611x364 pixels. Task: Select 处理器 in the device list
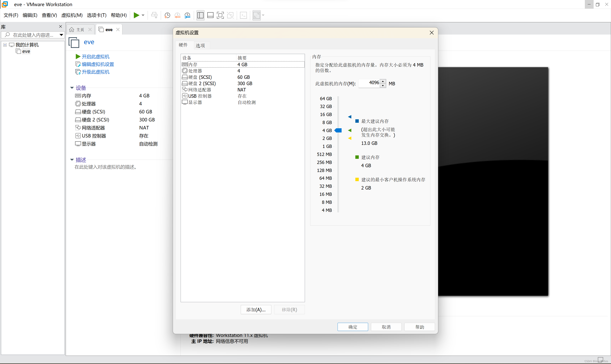coord(195,71)
